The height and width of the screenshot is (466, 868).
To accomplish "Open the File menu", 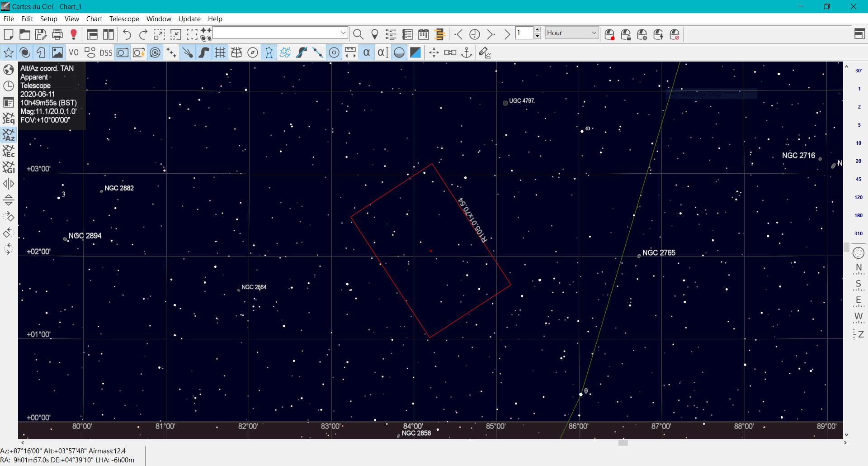I will (9, 19).
